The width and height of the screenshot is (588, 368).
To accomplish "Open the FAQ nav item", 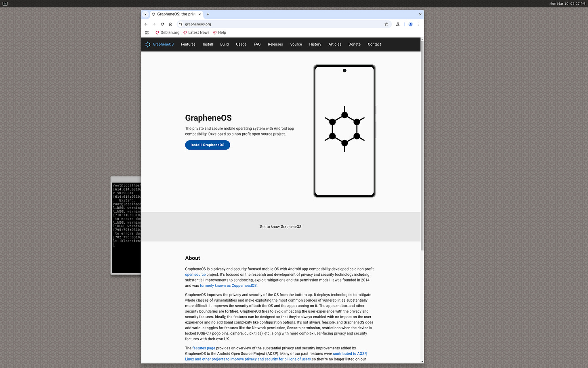I will click(257, 44).
